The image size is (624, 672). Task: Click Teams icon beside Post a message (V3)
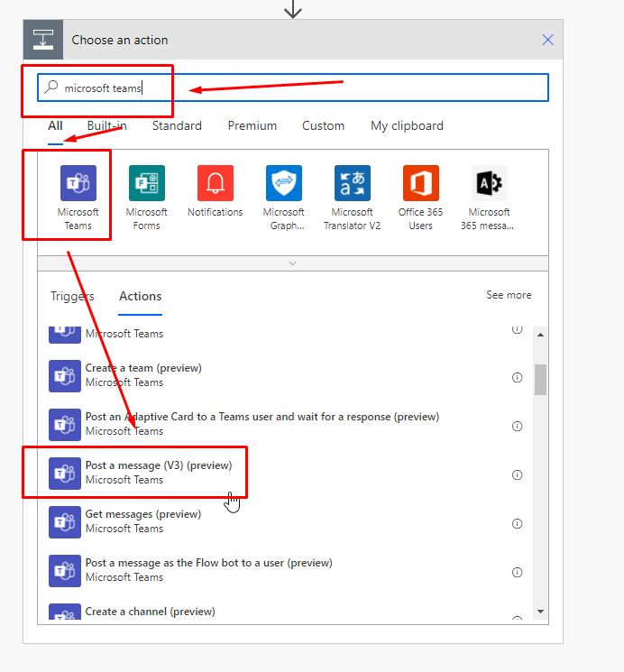pos(65,474)
